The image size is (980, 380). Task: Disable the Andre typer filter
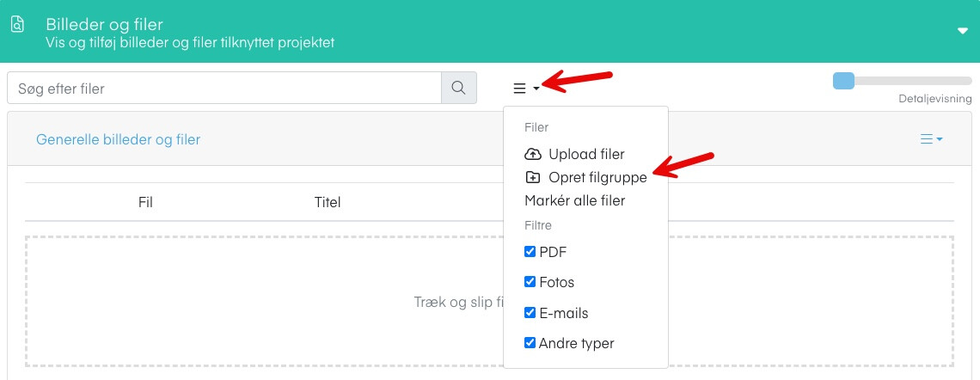click(x=530, y=342)
